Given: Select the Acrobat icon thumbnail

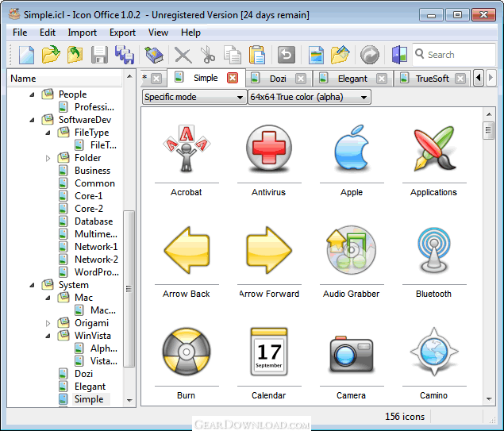Looking at the screenshot, I should (187, 148).
